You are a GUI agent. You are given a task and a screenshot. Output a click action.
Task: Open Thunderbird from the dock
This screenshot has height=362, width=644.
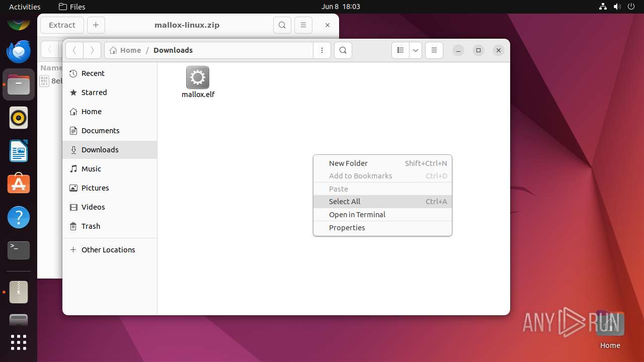click(x=19, y=51)
